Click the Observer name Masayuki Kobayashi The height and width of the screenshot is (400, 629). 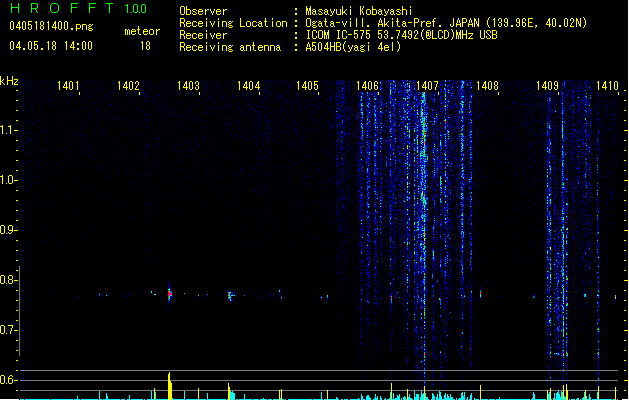[x=359, y=11]
